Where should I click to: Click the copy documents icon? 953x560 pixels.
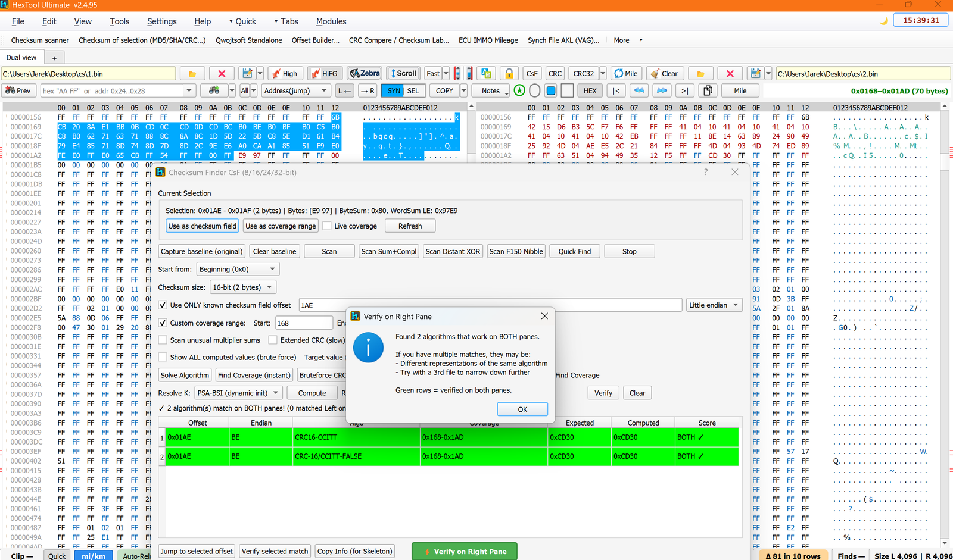point(708,90)
